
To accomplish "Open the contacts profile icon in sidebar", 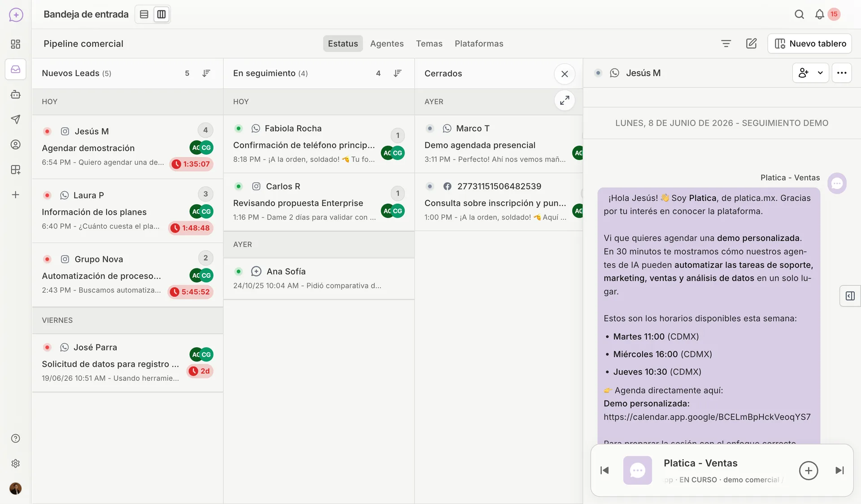I will 15,144.
